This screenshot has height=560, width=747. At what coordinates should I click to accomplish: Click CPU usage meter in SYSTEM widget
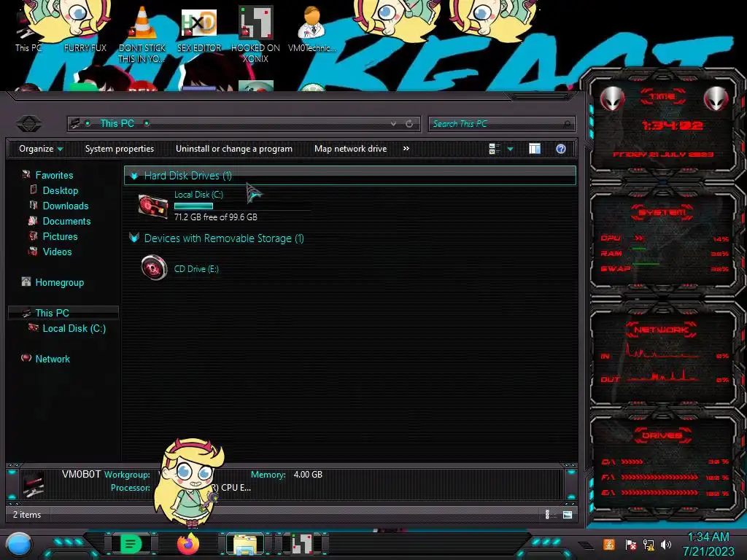pos(664,238)
